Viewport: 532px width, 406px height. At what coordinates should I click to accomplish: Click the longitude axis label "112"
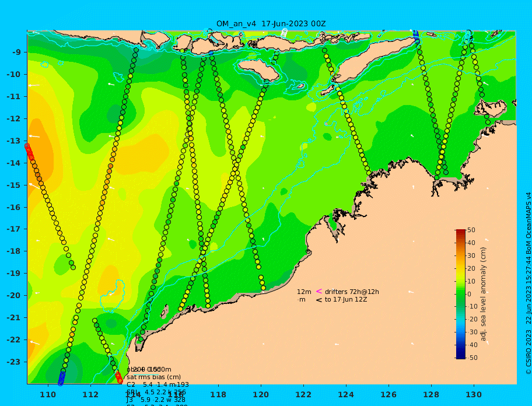click(x=90, y=394)
